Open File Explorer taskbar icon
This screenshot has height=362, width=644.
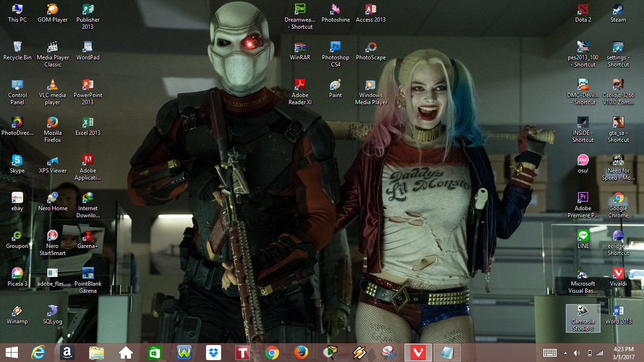coord(97,353)
